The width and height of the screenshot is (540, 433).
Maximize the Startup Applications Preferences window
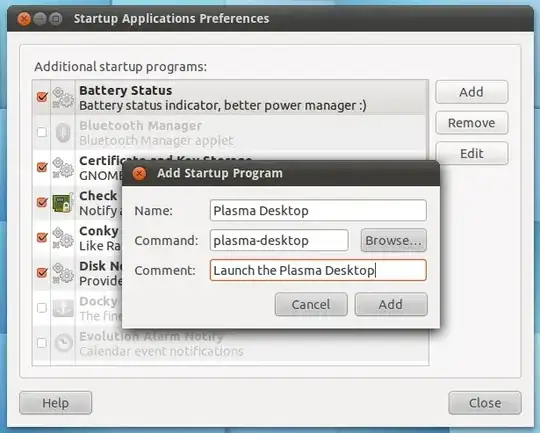pos(56,19)
